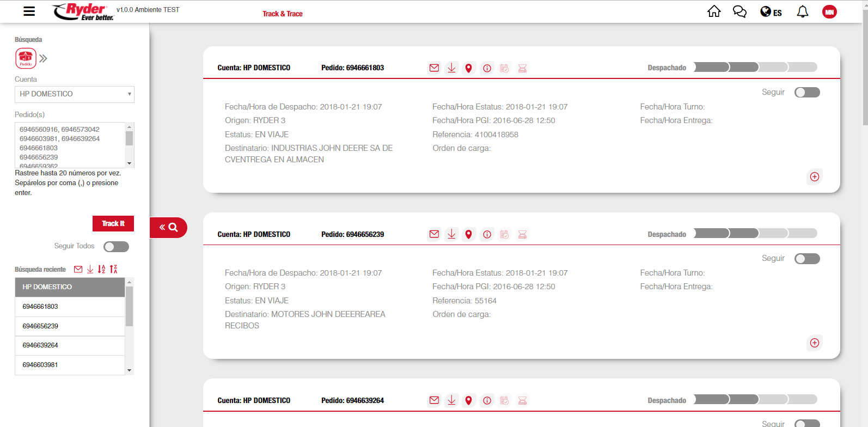Open the MN user avatar menu
This screenshot has width=868, height=427.
click(829, 12)
